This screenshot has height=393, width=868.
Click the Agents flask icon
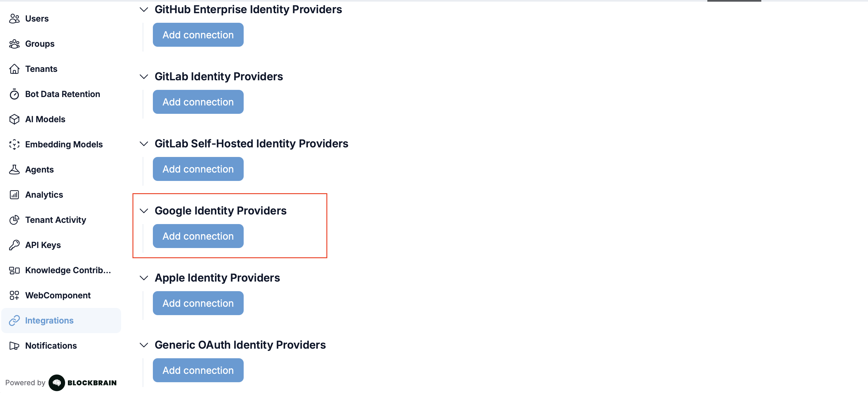pyautogui.click(x=14, y=170)
